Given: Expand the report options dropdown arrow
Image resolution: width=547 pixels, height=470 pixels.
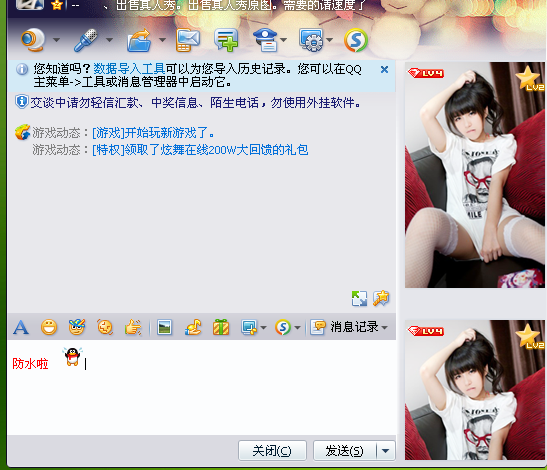Looking at the screenshot, I should pos(284,40).
